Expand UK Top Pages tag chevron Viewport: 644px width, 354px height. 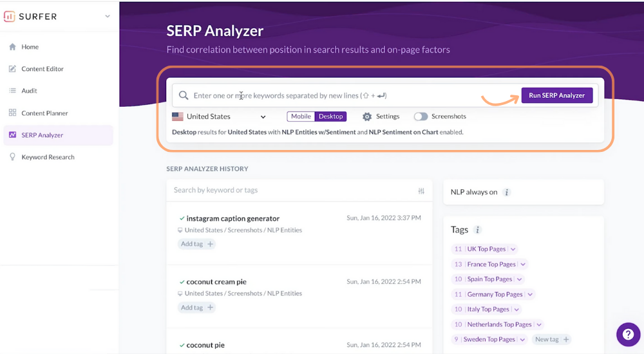pyautogui.click(x=513, y=249)
